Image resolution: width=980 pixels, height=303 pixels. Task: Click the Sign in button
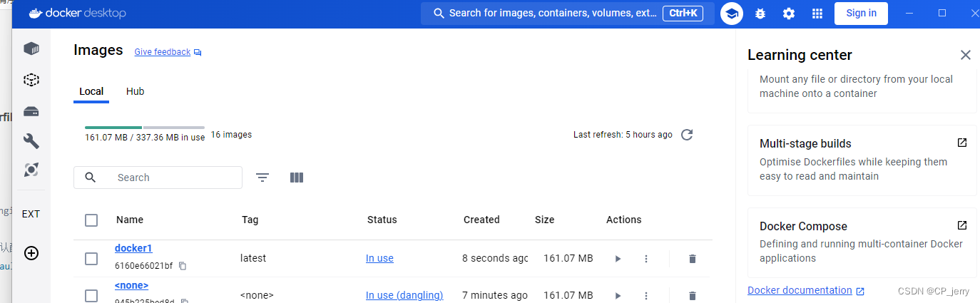tap(861, 13)
